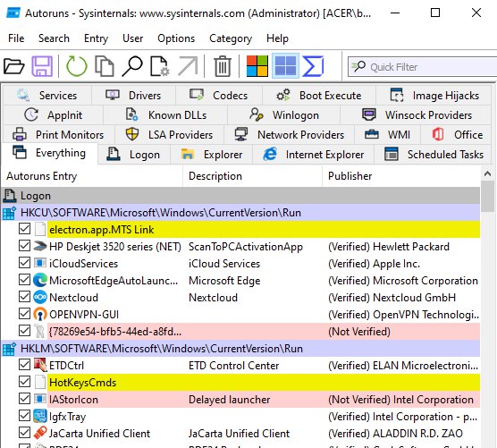Toggle the hide Windows entries icon
The width and height of the screenshot is (497, 448).
[285, 66]
